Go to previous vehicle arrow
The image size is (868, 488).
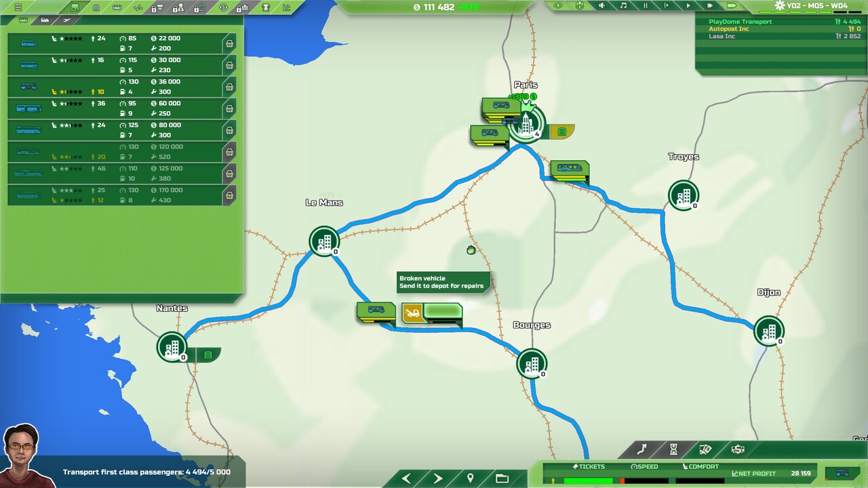(x=406, y=479)
